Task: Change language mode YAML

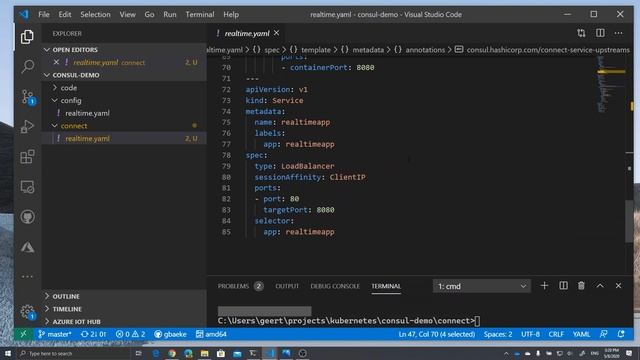Action: click(581, 334)
